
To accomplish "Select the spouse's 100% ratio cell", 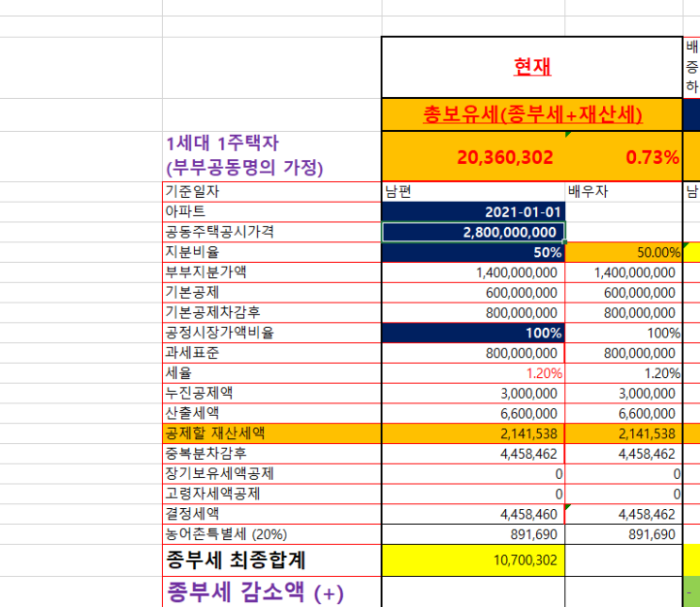I will [x=624, y=333].
